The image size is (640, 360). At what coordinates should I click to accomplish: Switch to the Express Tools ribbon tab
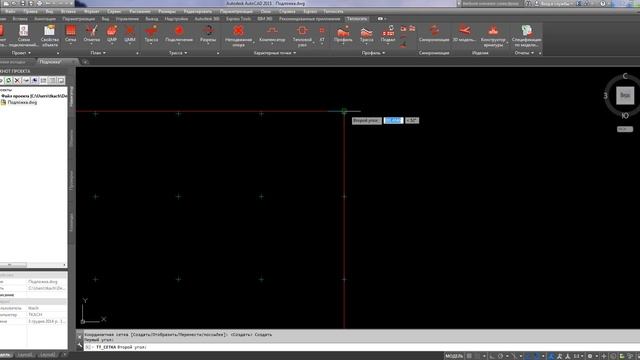[239, 19]
